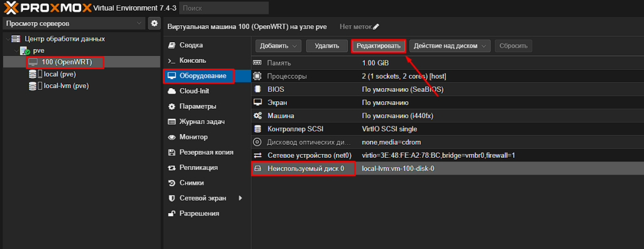
Task: Click the Поиск search field
Action: [x=224, y=8]
